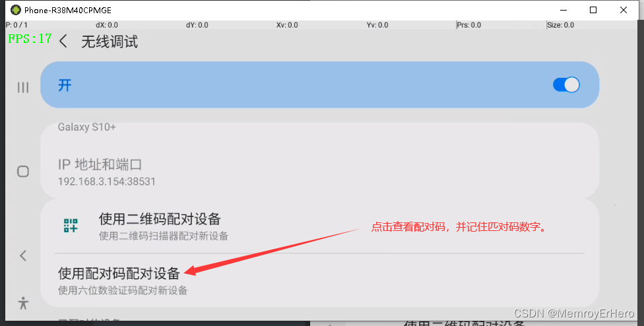Click the 开 label in the blue banner

(65, 85)
